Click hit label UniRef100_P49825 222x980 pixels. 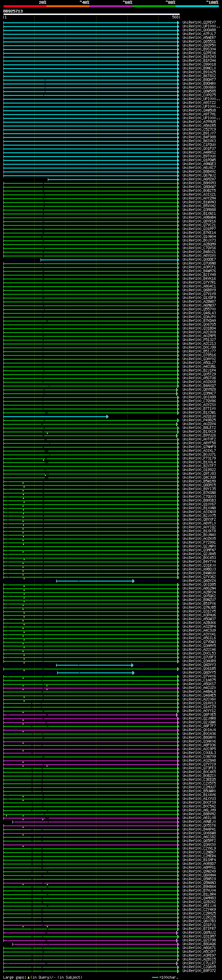tap(199, 420)
